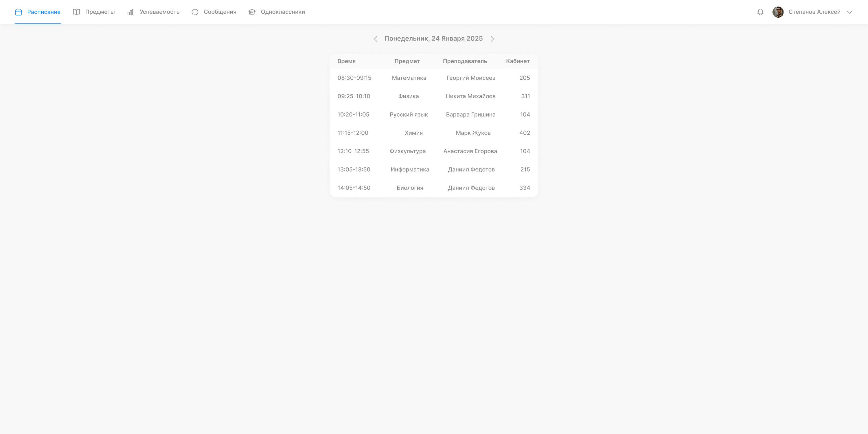
Task: Go to previous day with left arrow
Action: pyautogui.click(x=376, y=39)
